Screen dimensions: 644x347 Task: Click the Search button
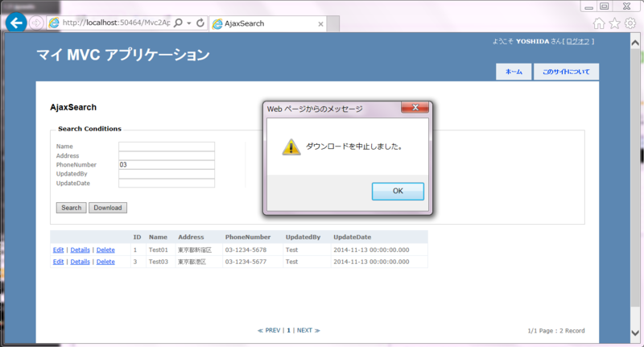(x=72, y=208)
